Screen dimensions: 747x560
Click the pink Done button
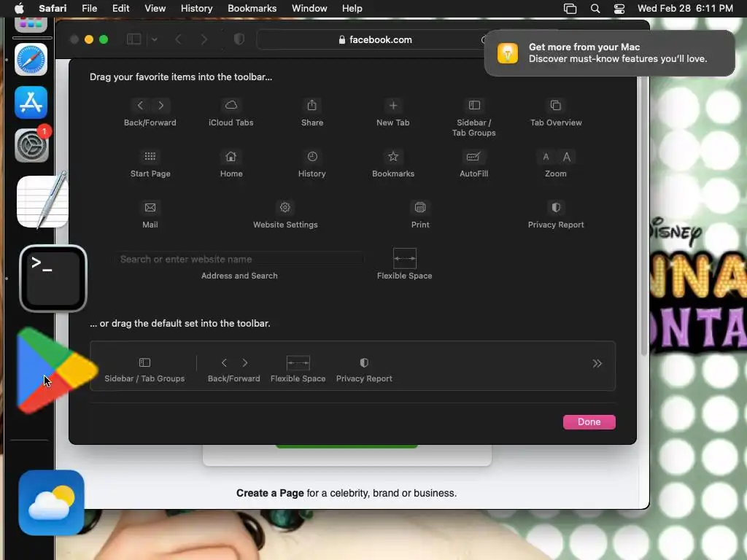589,422
